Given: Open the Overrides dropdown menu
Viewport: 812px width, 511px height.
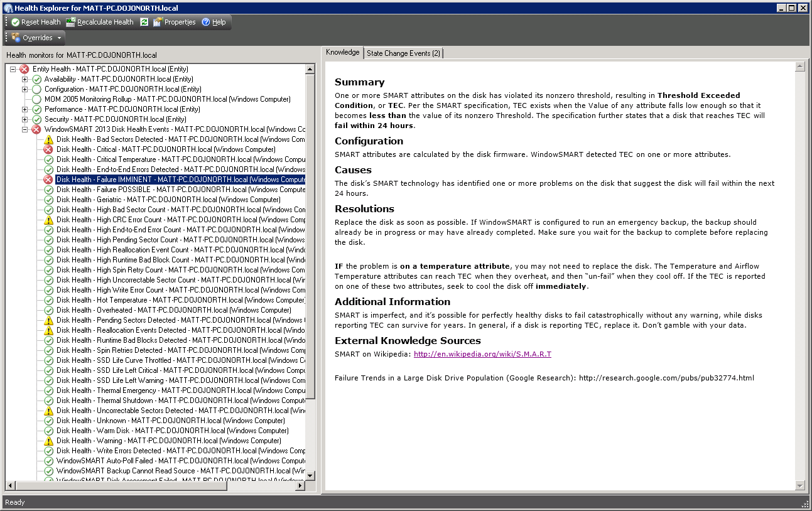Looking at the screenshot, I should click(x=37, y=38).
